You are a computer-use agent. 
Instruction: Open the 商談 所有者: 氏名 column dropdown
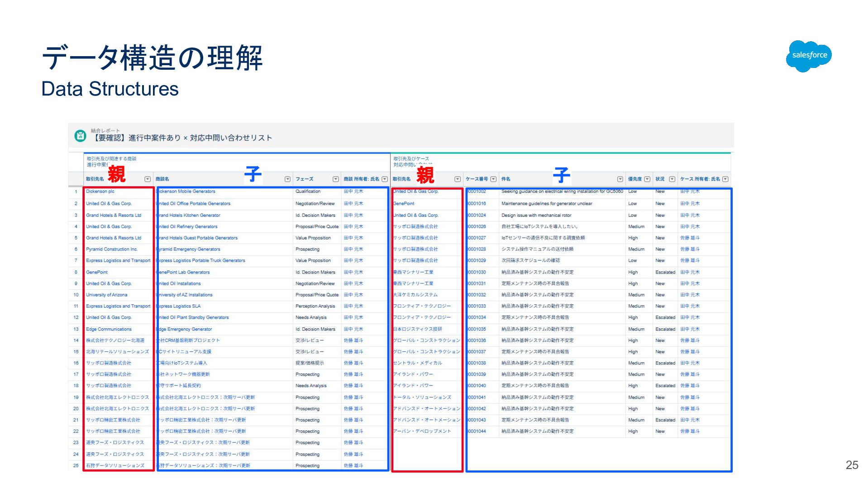(x=385, y=179)
